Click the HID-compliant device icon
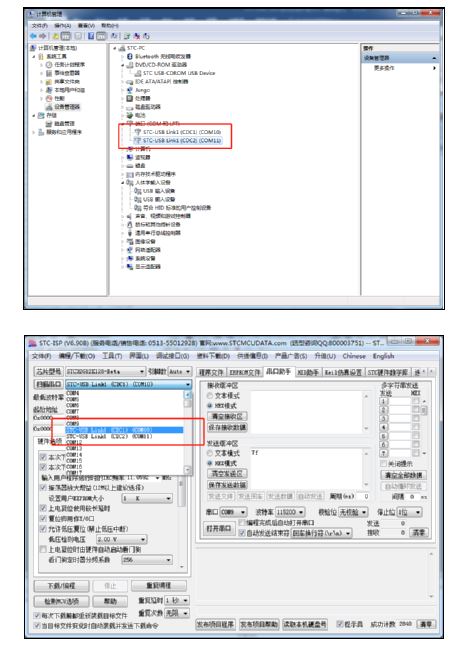 pyautogui.click(x=137, y=208)
